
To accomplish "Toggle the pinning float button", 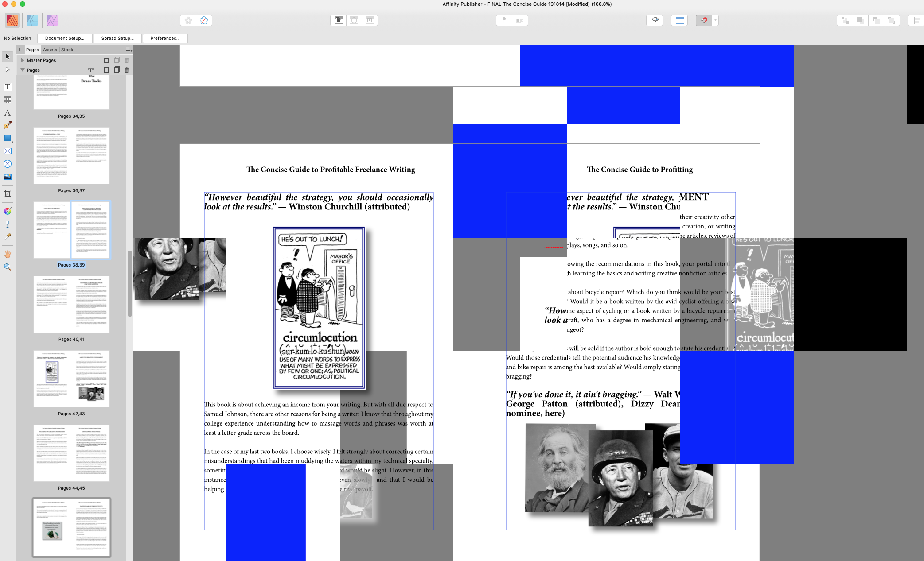I will click(x=504, y=20).
